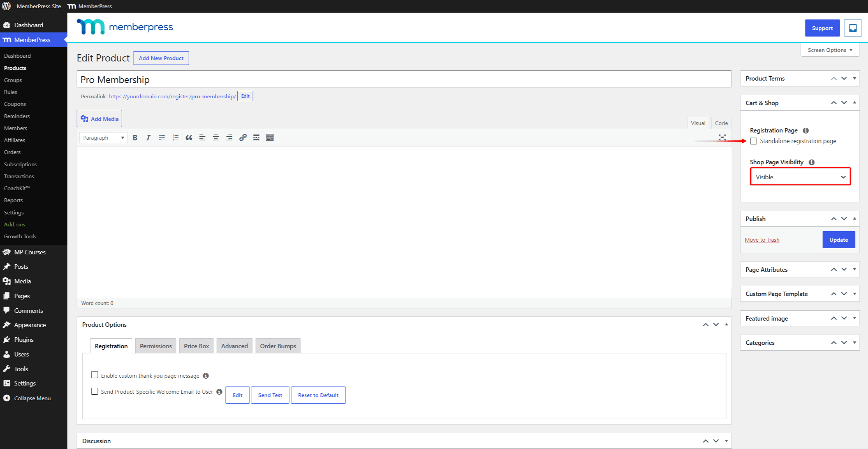Move Featured image panel up
Screen dimensions: 868x449
point(834,318)
